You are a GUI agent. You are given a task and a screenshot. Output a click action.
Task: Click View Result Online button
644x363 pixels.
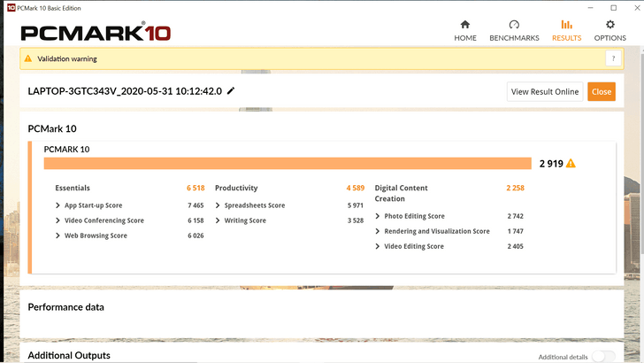pyautogui.click(x=545, y=92)
